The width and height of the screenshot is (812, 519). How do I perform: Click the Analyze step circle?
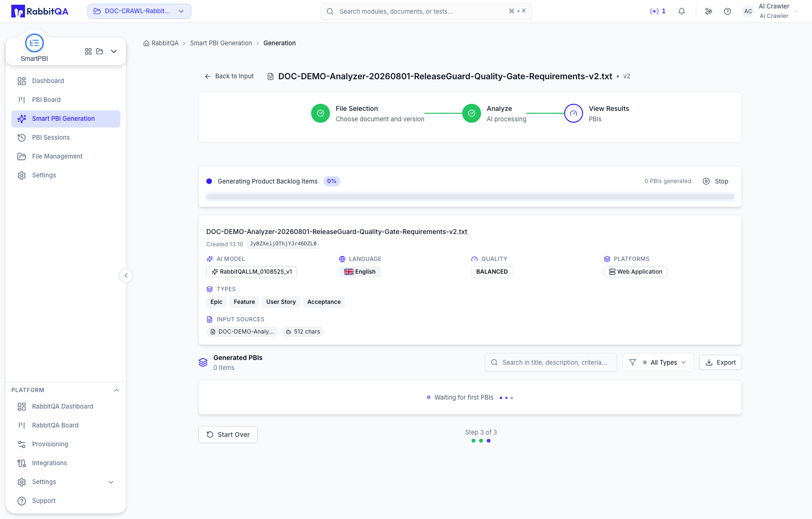pos(472,113)
